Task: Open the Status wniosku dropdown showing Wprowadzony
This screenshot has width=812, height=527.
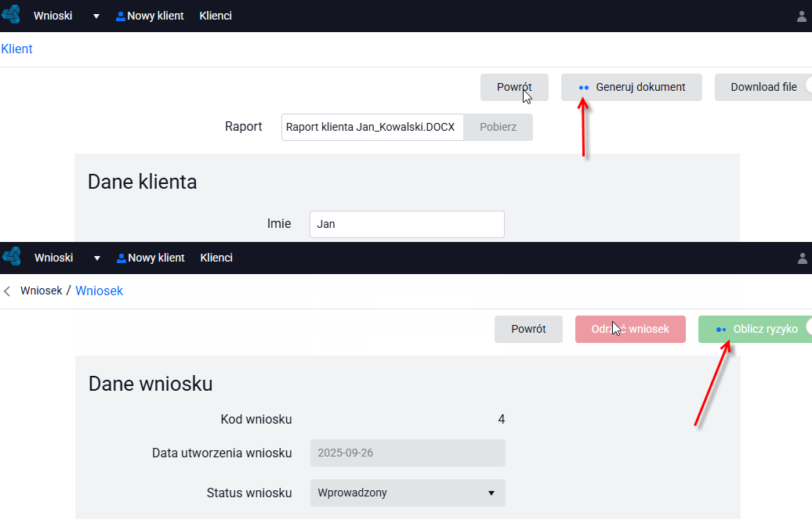Action: pyautogui.click(x=408, y=493)
